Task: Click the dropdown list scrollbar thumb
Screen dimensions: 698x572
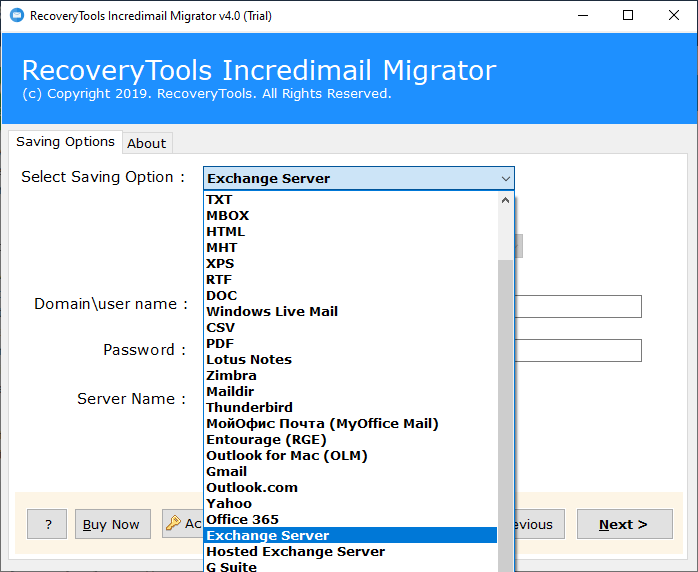Action: click(x=505, y=415)
